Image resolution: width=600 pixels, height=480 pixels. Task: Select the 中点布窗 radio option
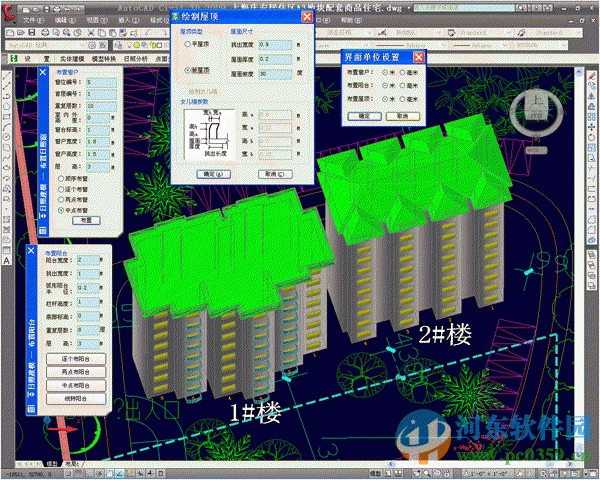[x=60, y=210]
